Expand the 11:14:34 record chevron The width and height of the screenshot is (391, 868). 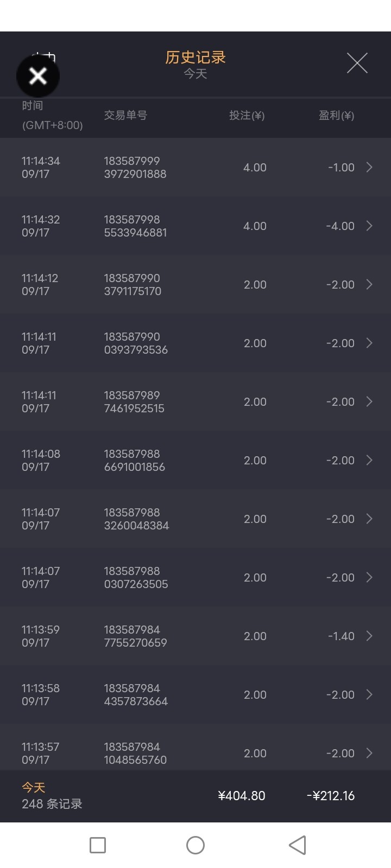coord(369,167)
